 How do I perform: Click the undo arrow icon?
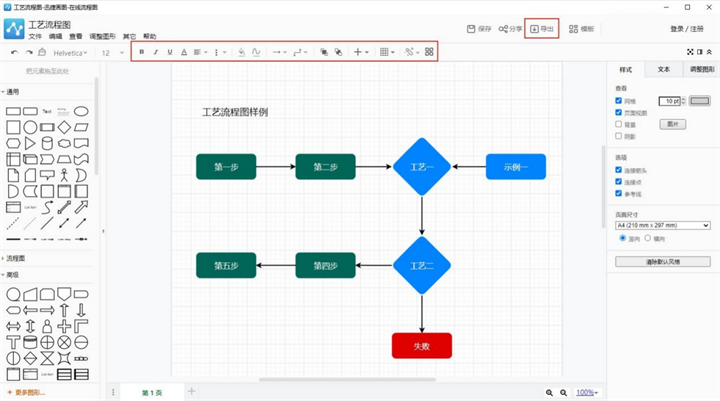14,52
